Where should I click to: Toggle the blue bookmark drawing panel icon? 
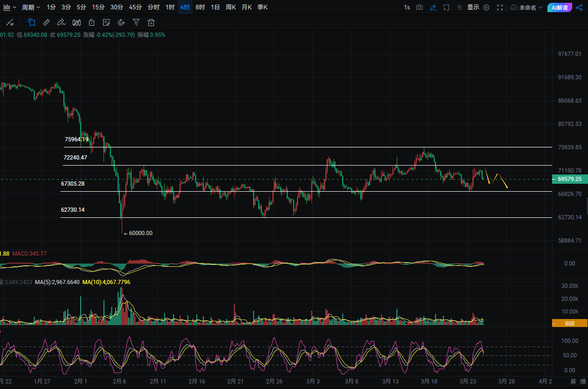pos(32,22)
